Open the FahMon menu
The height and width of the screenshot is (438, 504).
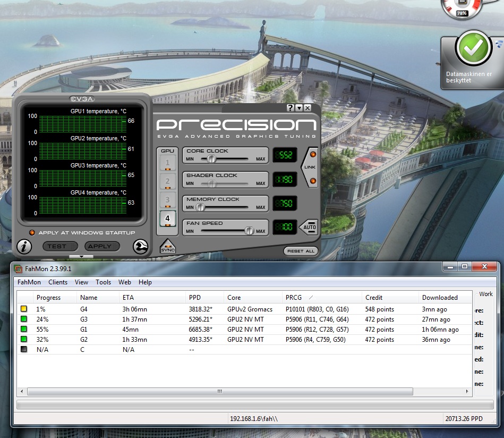coord(29,282)
